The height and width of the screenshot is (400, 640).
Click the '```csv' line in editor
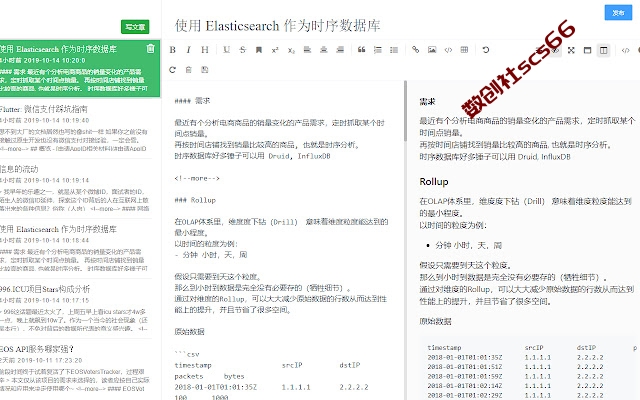point(187,354)
